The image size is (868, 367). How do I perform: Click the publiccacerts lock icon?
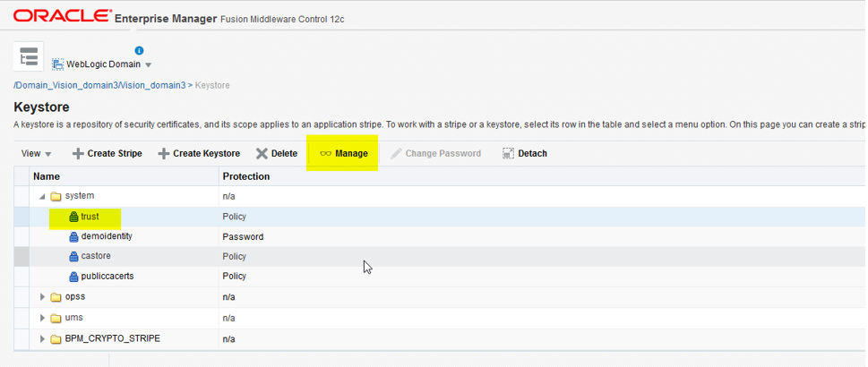point(73,277)
